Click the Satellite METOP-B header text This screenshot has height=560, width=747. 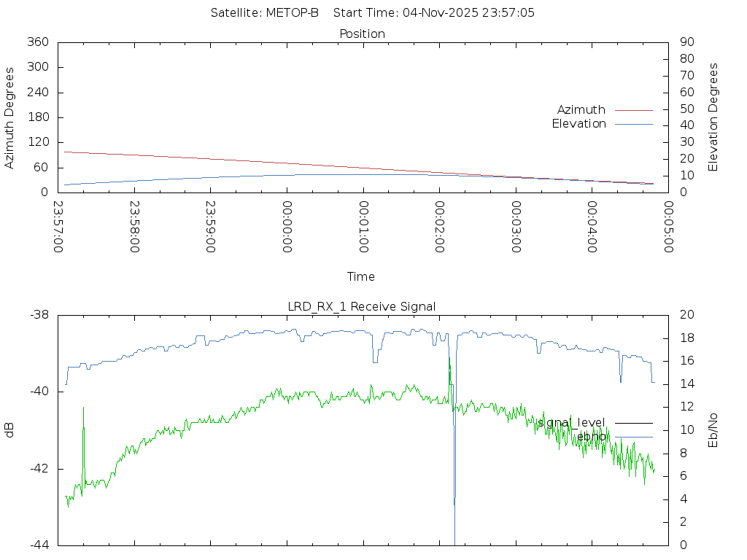pyautogui.click(x=265, y=12)
